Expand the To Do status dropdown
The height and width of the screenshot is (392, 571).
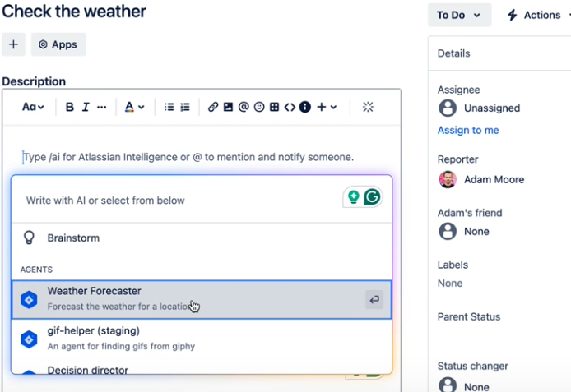click(x=459, y=15)
